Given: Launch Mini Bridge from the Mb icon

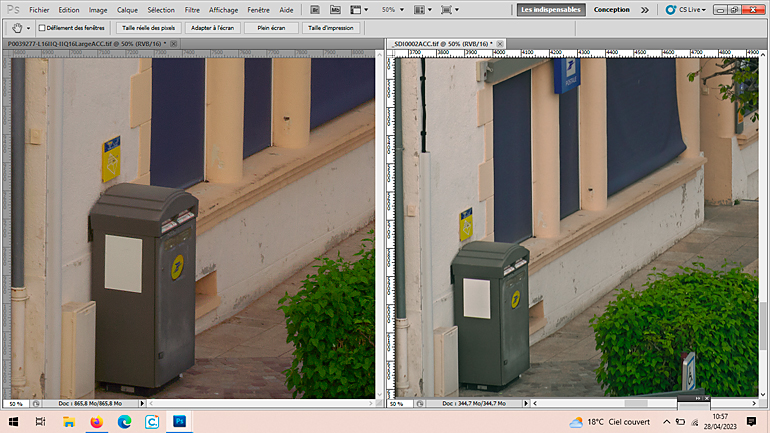Looking at the screenshot, I should point(335,10).
